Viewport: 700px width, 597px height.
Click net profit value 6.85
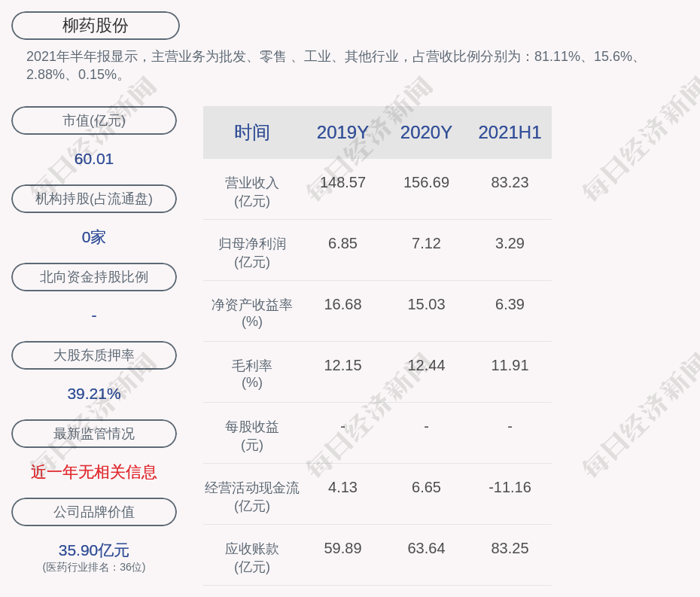342,244
